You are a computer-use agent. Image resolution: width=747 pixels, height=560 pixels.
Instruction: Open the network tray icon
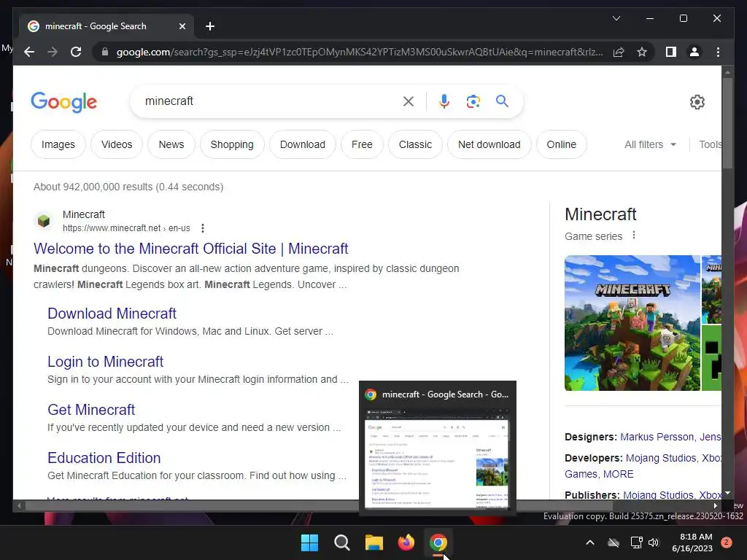point(636,542)
